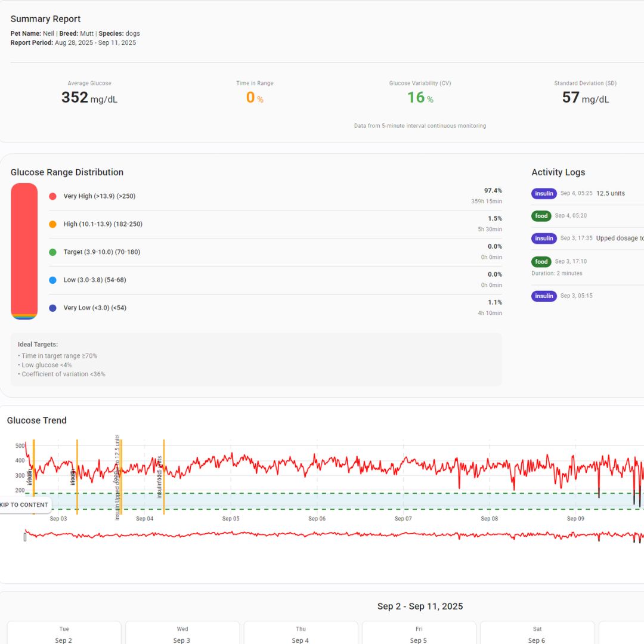644x644 pixels.
Task: Click insulin badge for Sep 3, 17:35
Action: pyautogui.click(x=544, y=239)
